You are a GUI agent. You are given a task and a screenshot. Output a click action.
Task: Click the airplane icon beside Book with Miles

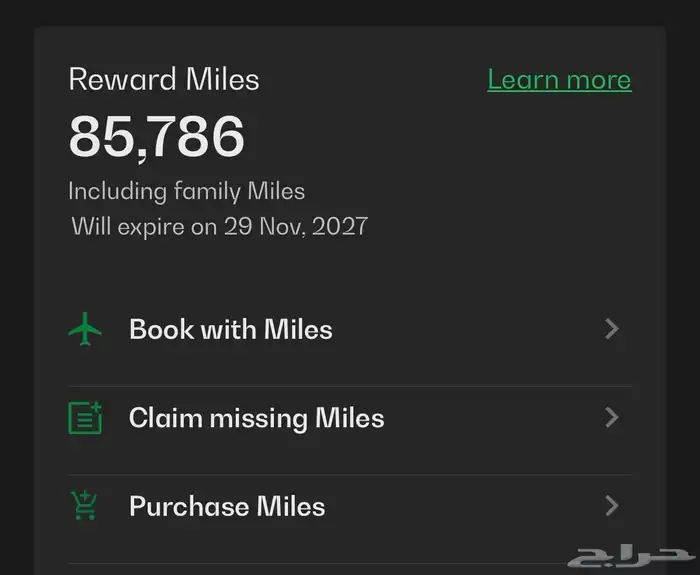tap(86, 330)
